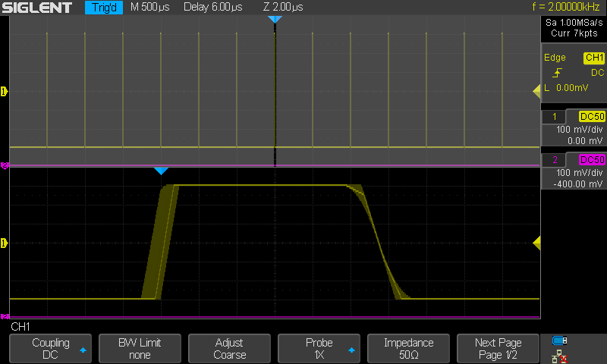Image resolution: width=607 pixels, height=364 pixels.
Task: Click channel 1 ground marker in zoom window
Action: coord(5,243)
